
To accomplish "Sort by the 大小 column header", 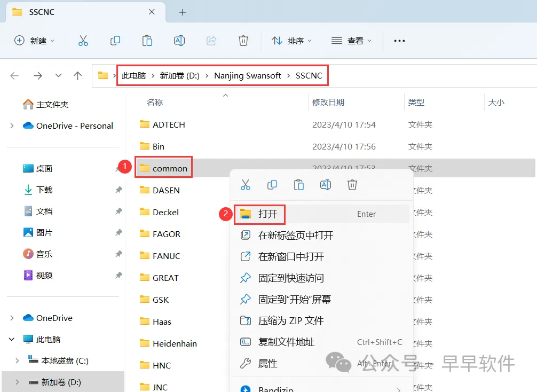I will (x=496, y=102).
